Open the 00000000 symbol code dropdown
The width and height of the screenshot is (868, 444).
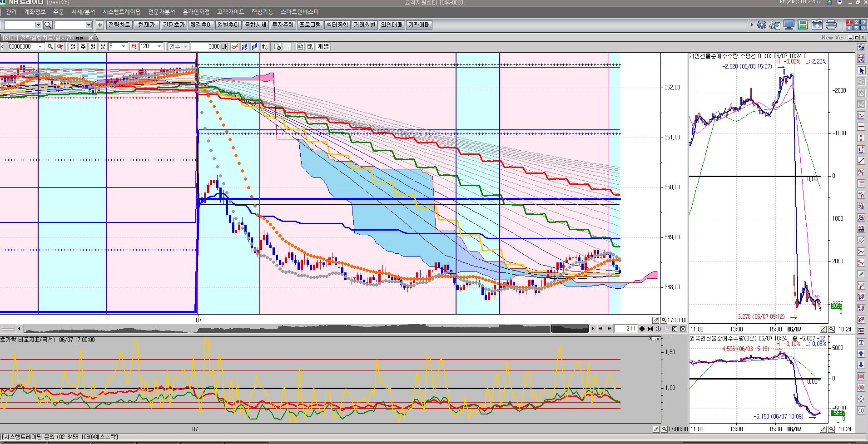(x=40, y=46)
